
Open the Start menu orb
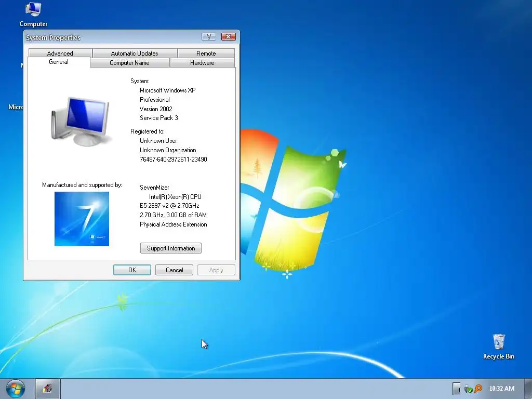click(16, 389)
